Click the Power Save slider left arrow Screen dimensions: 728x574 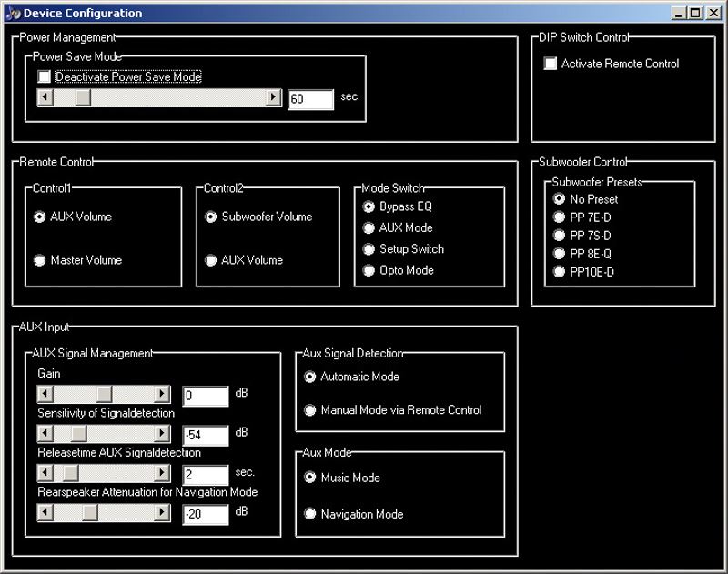click(45, 97)
